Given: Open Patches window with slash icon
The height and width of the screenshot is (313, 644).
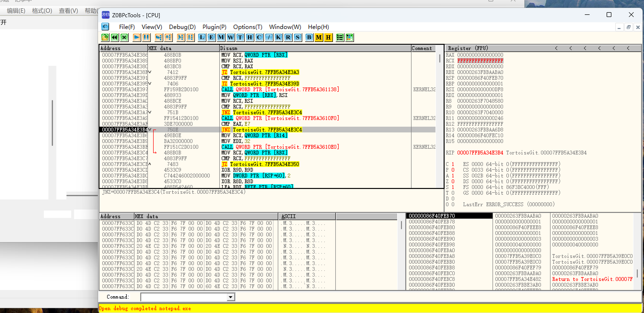Looking at the screenshot, I should [x=269, y=37].
